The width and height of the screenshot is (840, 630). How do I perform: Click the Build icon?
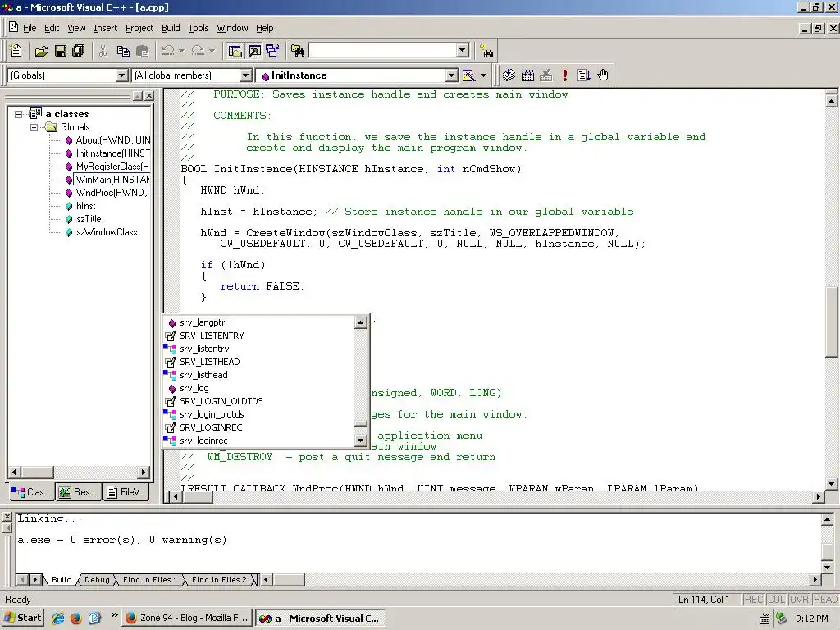tap(527, 75)
